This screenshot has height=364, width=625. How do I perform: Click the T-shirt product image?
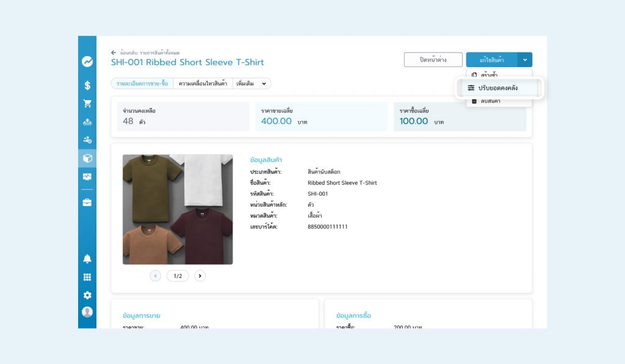(x=178, y=209)
